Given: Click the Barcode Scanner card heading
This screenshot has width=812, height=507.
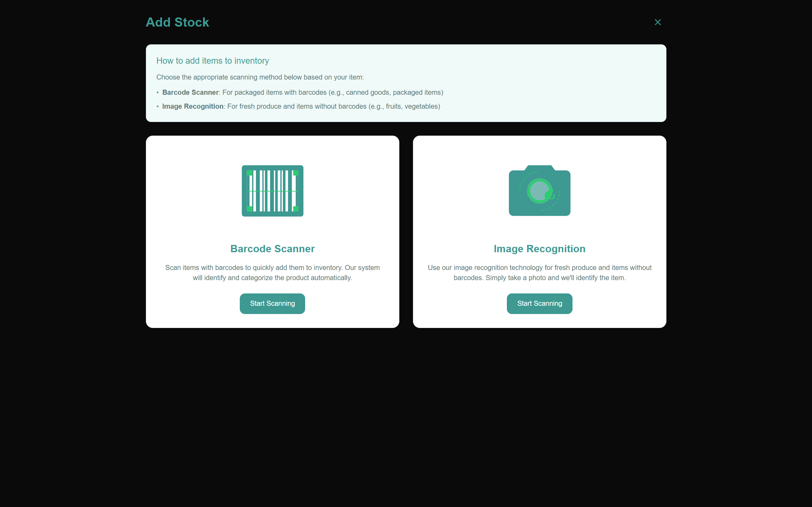Looking at the screenshot, I should tap(272, 248).
